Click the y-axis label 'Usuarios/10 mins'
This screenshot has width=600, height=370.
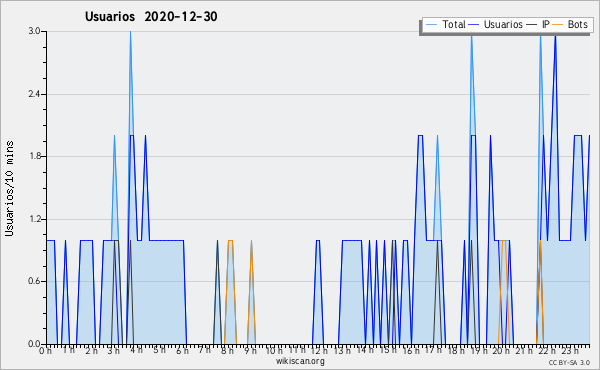click(9, 188)
